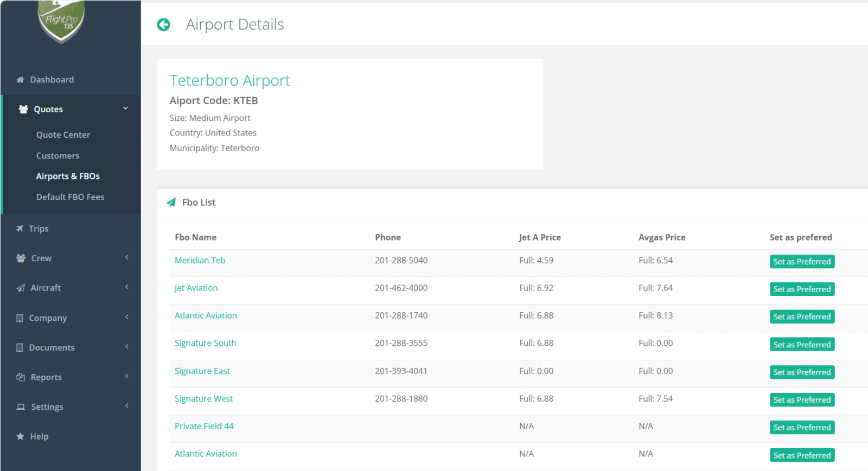The image size is (868, 471).
Task: Go to Customers in sidebar
Action: (x=58, y=156)
